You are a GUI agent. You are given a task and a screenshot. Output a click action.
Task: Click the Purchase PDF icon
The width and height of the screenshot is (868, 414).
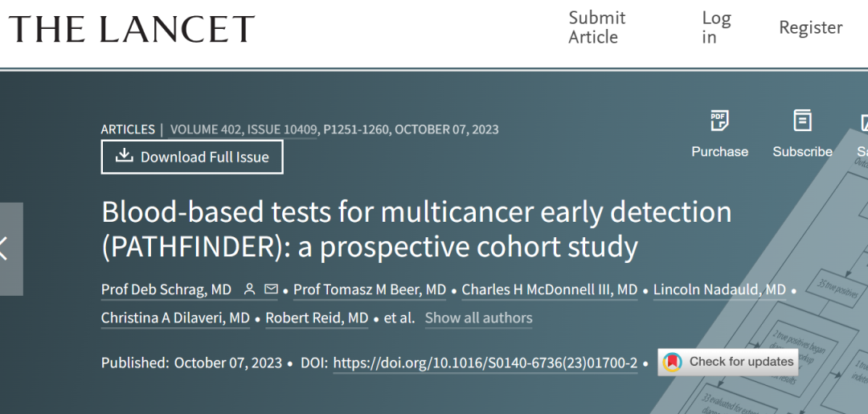(719, 121)
